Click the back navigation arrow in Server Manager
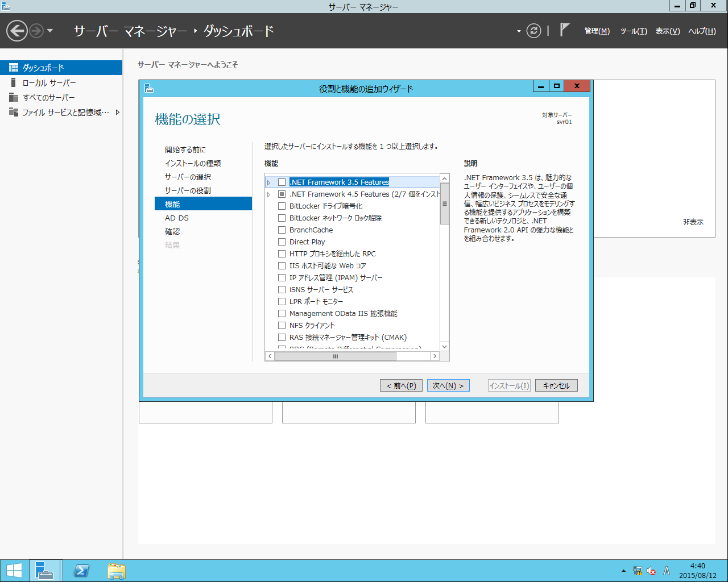Viewport: 728px width, 582px height. point(17,31)
